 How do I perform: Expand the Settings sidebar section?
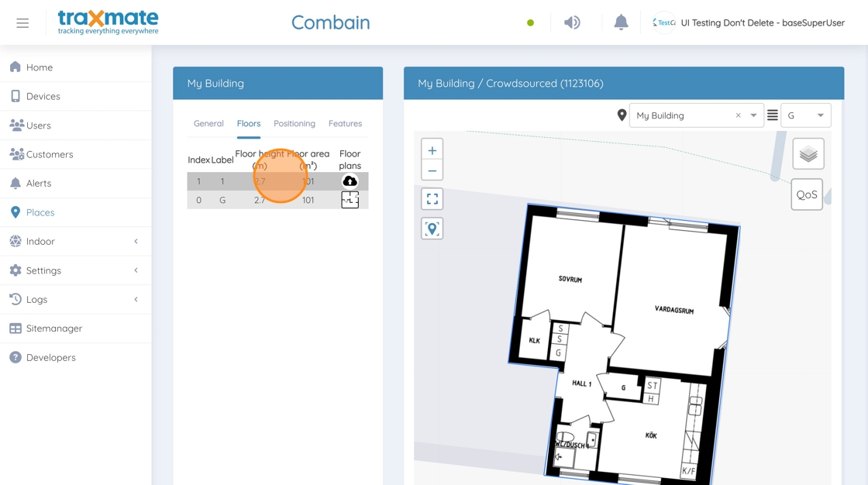tap(75, 270)
